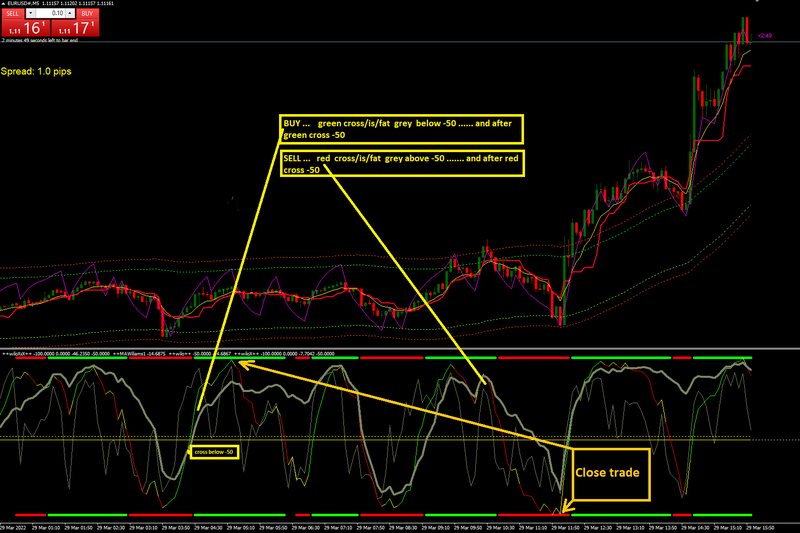Click the 1.11 16 sell price tile
The image size is (800, 533).
tap(26, 28)
